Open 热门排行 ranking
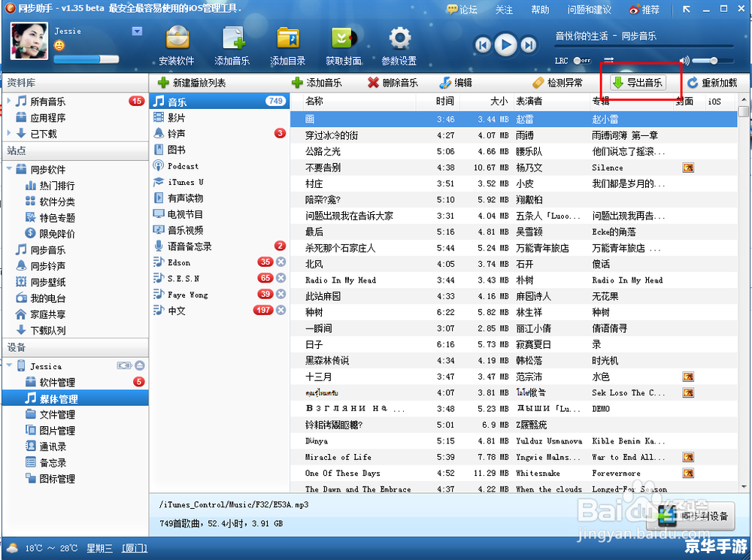 [x=50, y=186]
